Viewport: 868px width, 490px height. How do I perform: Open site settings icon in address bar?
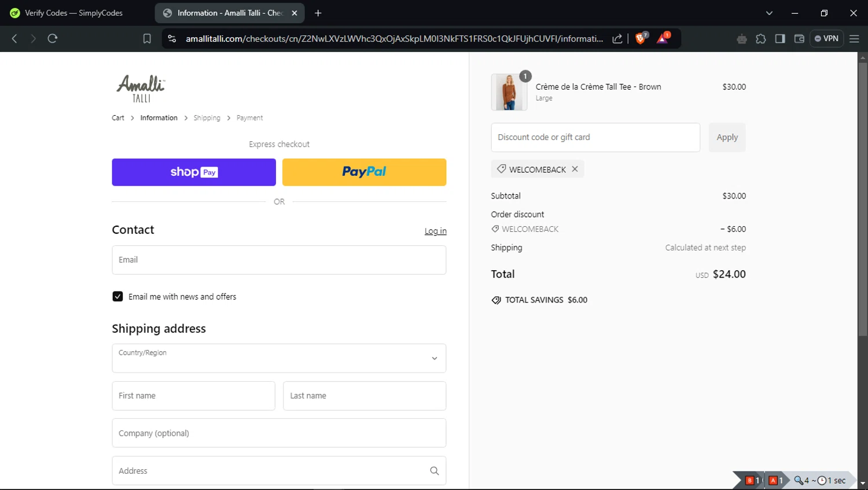click(172, 39)
